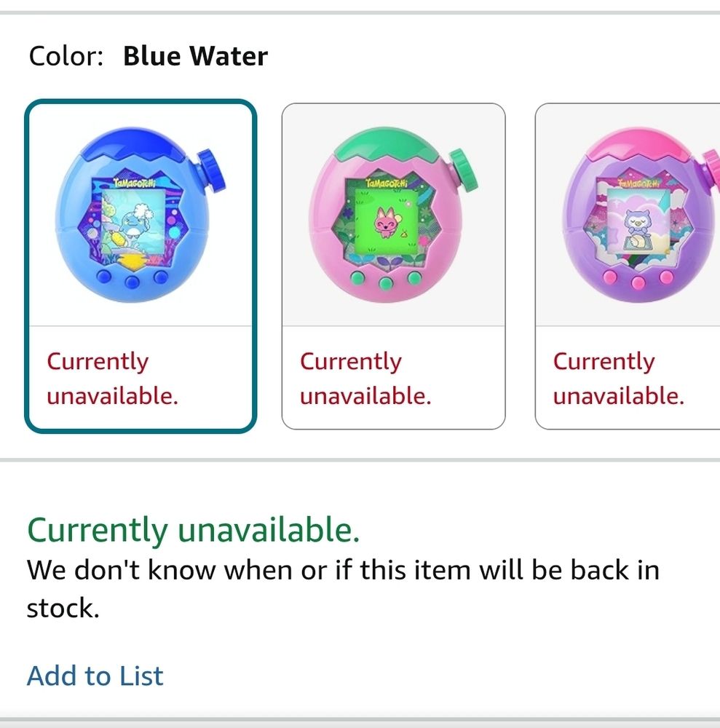The image size is (720, 728).
Task: Click the Add to List link
Action: point(95,676)
